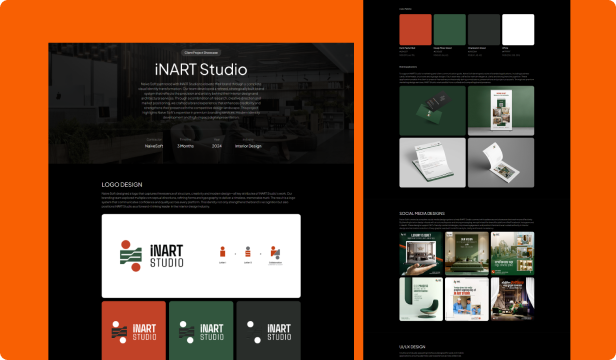
Task: Open the curtain living room social post
Action: pos(512,299)
